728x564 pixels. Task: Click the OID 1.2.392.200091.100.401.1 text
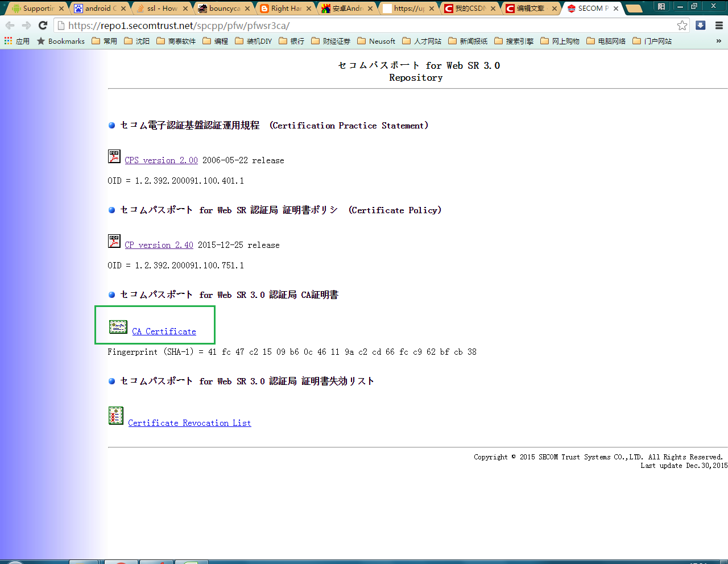click(176, 181)
